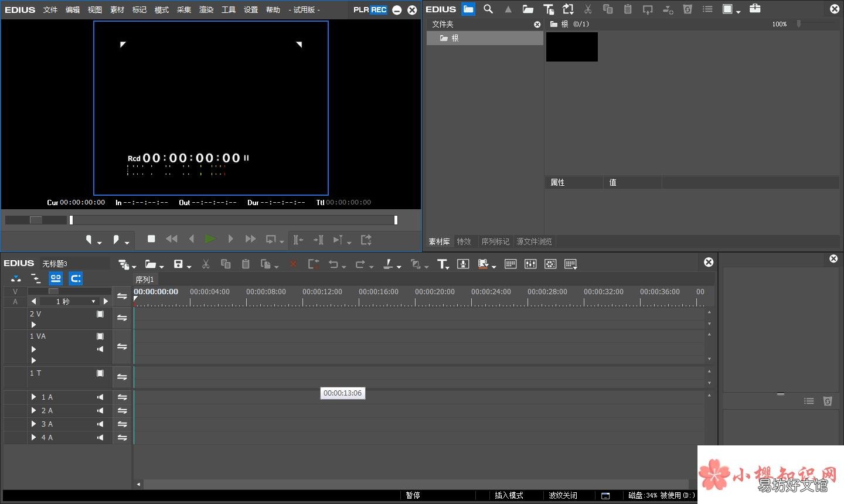The height and width of the screenshot is (504, 844).
Task: Set Out point in the player
Action: [116, 239]
